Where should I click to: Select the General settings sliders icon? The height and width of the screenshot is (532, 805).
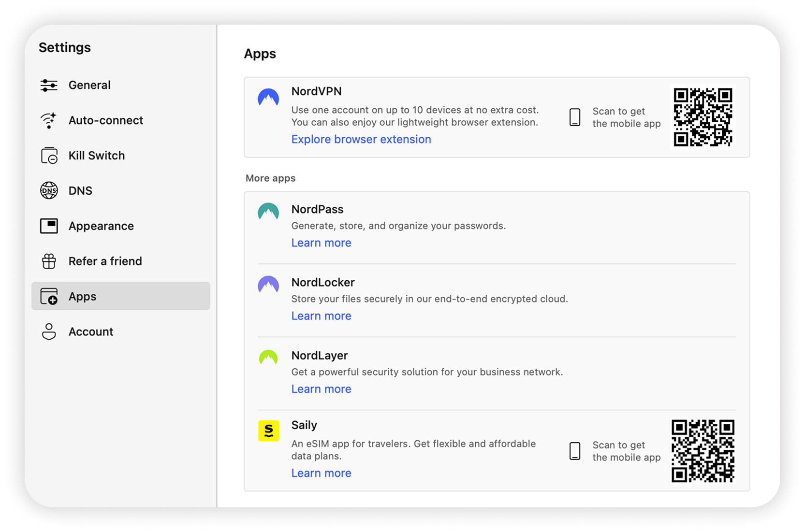click(48, 85)
